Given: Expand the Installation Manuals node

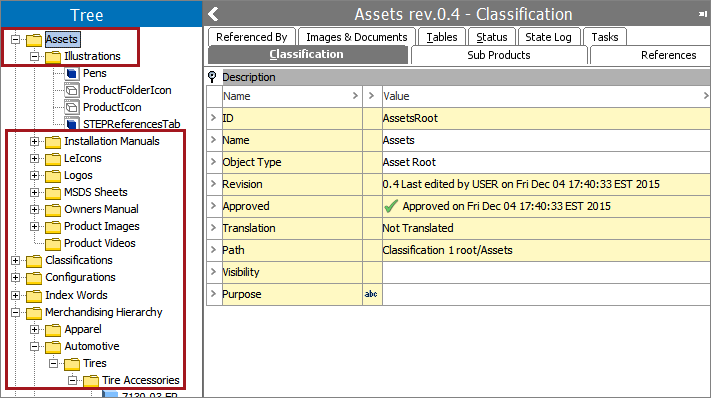Looking at the screenshot, I should click(x=34, y=141).
